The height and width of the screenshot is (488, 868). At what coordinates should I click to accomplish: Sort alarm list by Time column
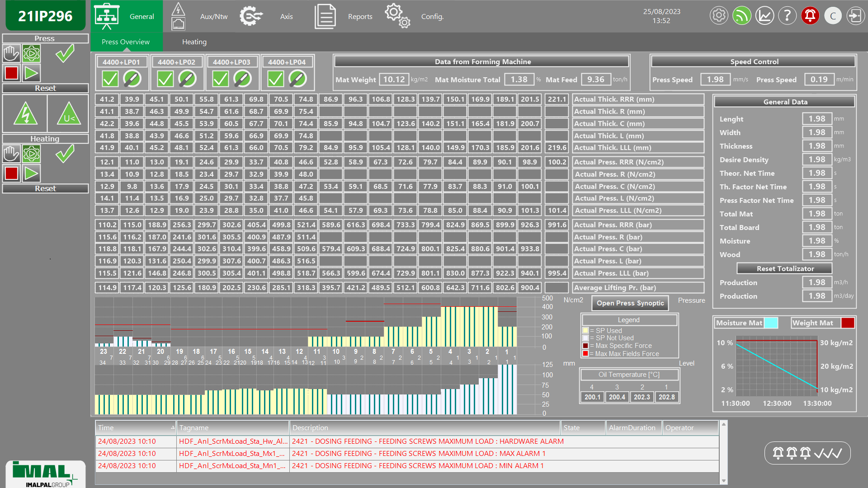tap(136, 427)
